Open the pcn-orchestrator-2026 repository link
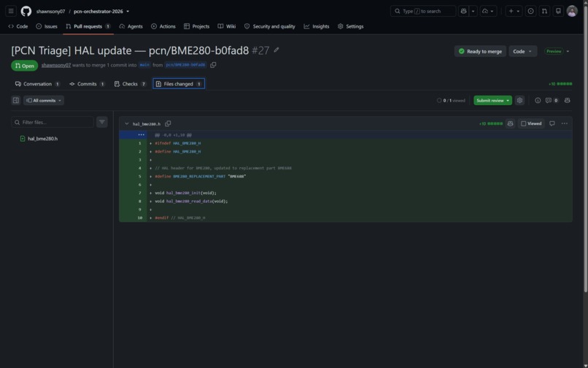The width and height of the screenshot is (588, 368). point(98,11)
